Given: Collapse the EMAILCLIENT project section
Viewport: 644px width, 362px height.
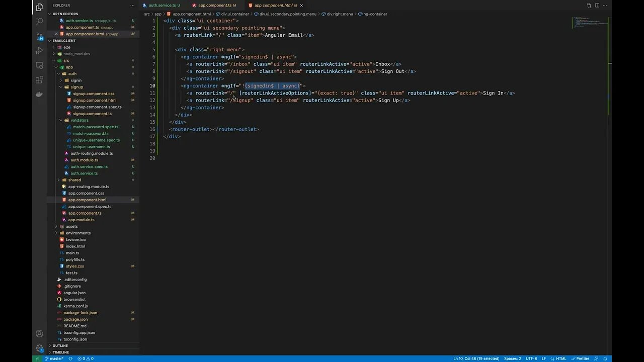Looking at the screenshot, I should [x=64, y=41].
